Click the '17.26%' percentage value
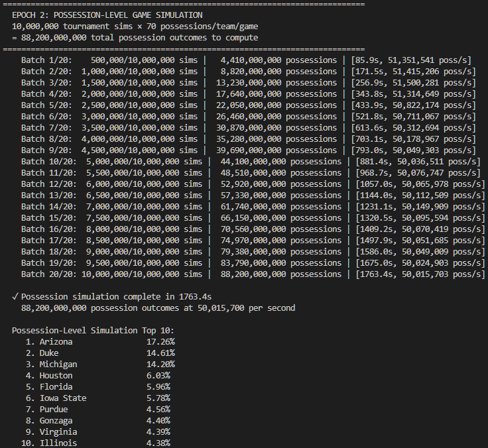The image size is (488, 448). pyautogui.click(x=160, y=342)
